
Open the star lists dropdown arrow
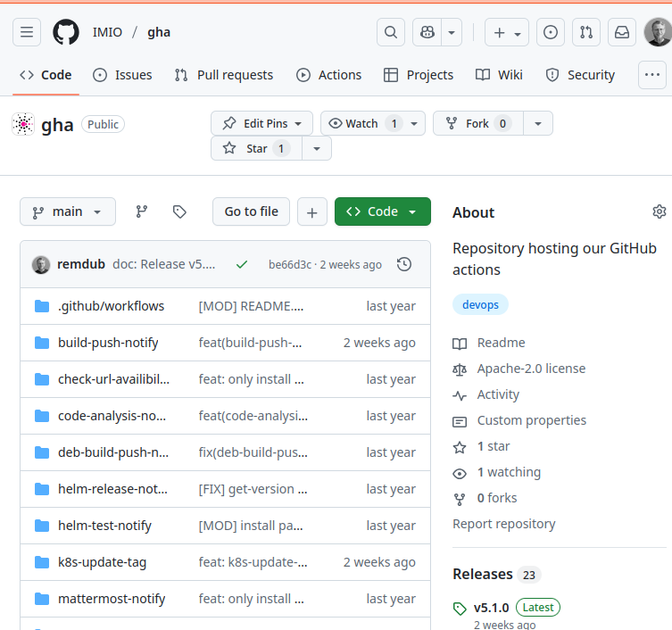(317, 148)
